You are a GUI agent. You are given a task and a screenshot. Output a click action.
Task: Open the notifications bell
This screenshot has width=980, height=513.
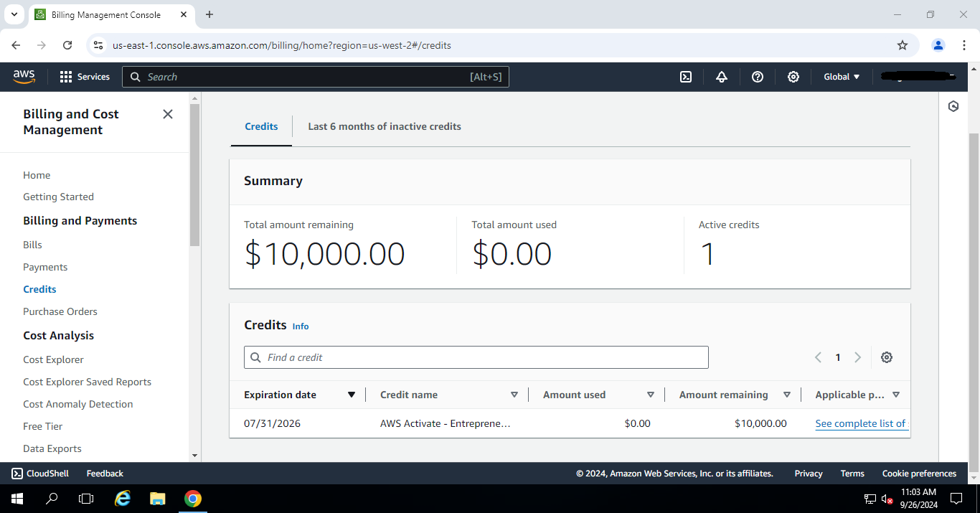click(x=722, y=77)
